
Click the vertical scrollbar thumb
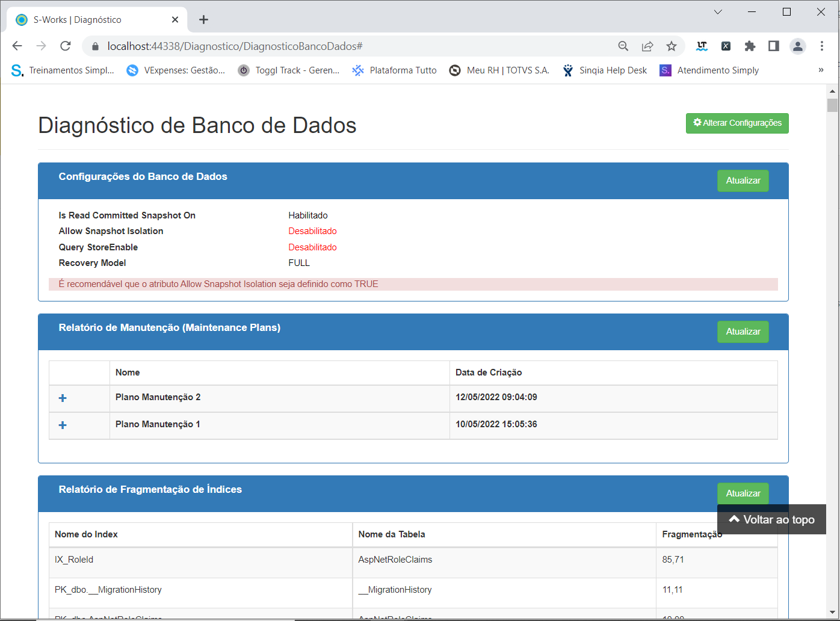tap(832, 105)
